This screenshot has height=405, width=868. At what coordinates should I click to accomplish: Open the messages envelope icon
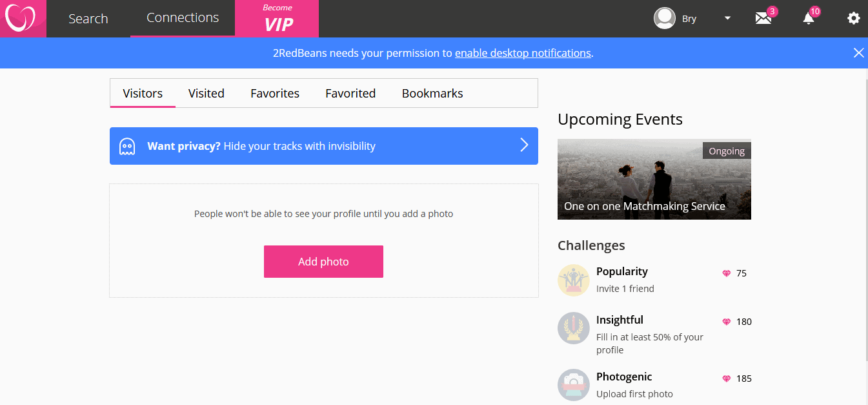pos(763,18)
